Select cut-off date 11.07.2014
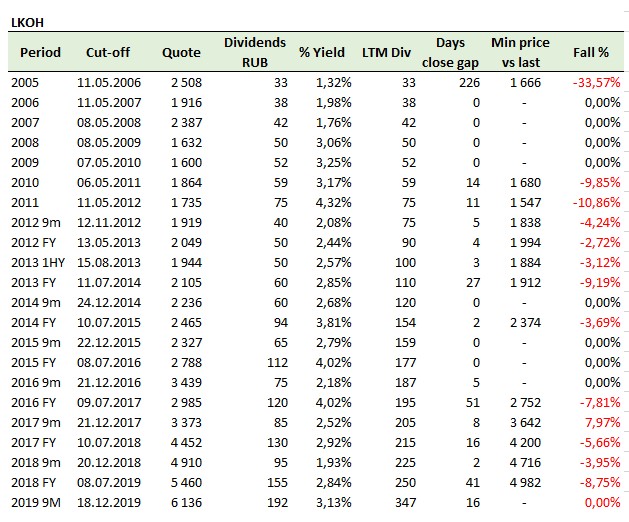The height and width of the screenshot is (522, 629). coord(109,283)
